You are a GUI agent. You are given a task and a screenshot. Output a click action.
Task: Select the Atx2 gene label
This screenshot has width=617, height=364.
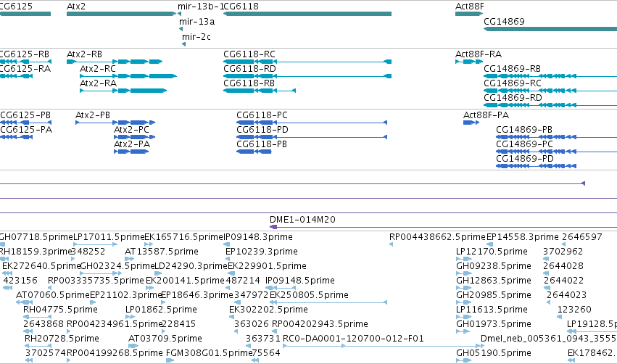pos(76,7)
